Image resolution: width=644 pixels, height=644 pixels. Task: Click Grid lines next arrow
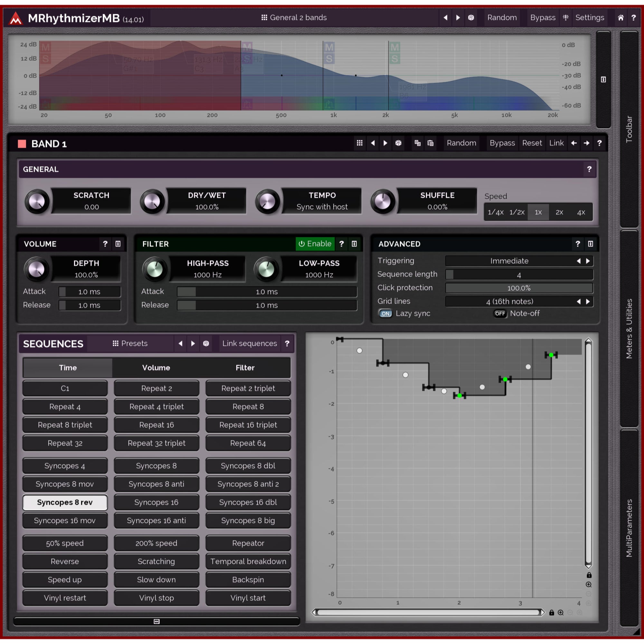point(588,302)
